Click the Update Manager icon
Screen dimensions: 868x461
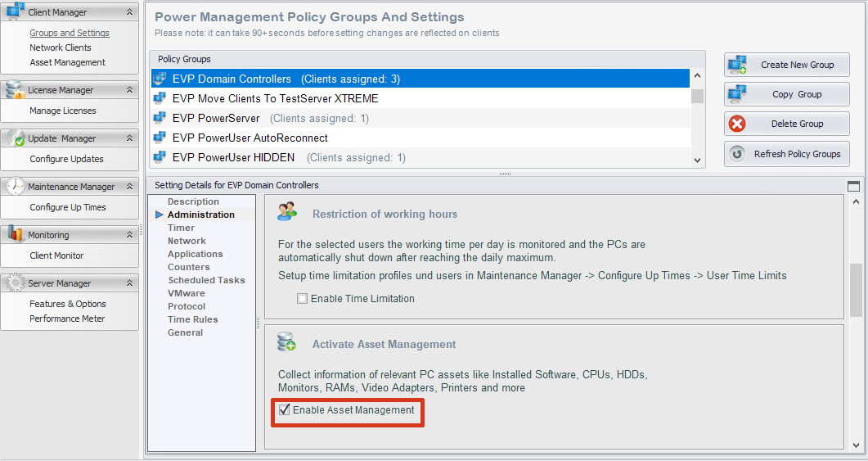(15, 138)
